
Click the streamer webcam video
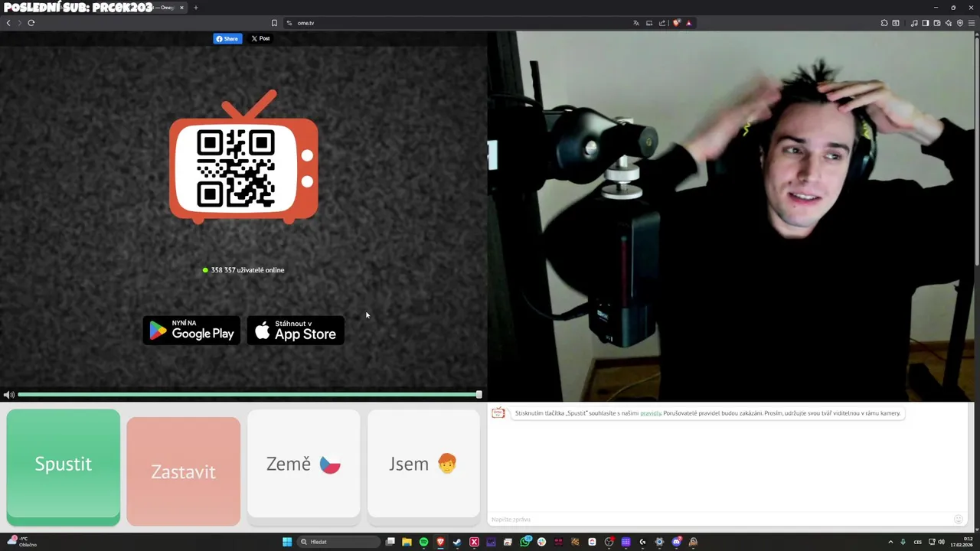pos(731,216)
